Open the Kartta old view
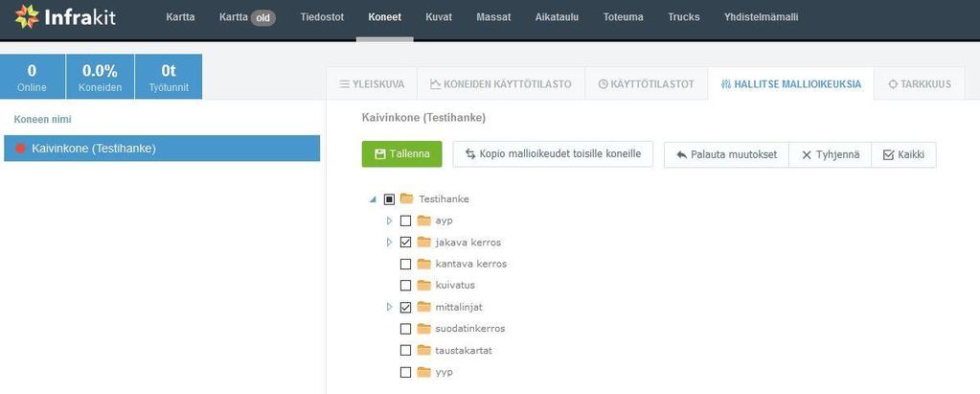Screen dimensions: 980x394 point(248,17)
